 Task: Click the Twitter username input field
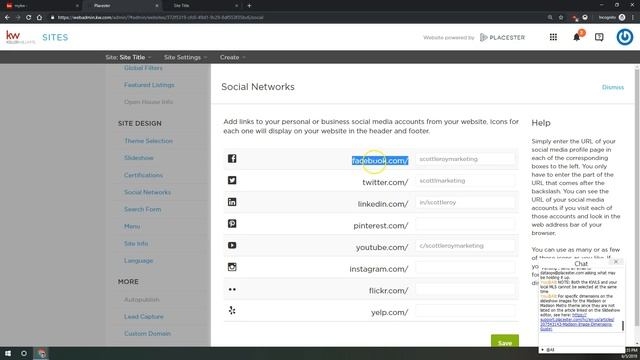point(465,180)
